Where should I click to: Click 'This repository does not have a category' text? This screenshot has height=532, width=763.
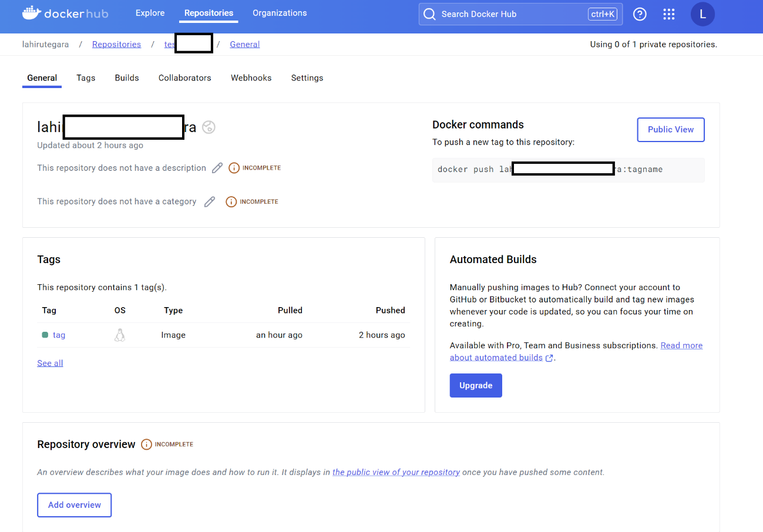click(117, 201)
